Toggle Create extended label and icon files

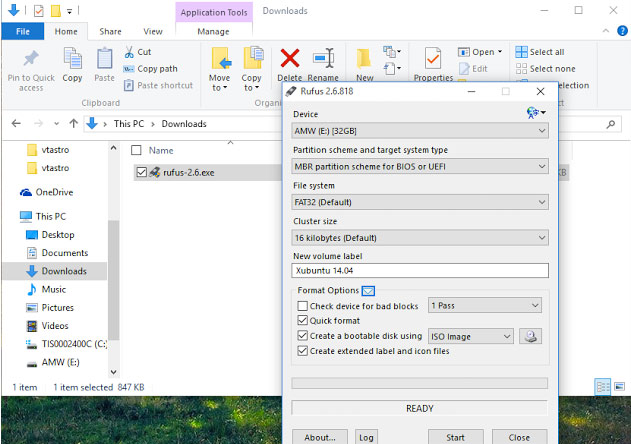point(303,351)
